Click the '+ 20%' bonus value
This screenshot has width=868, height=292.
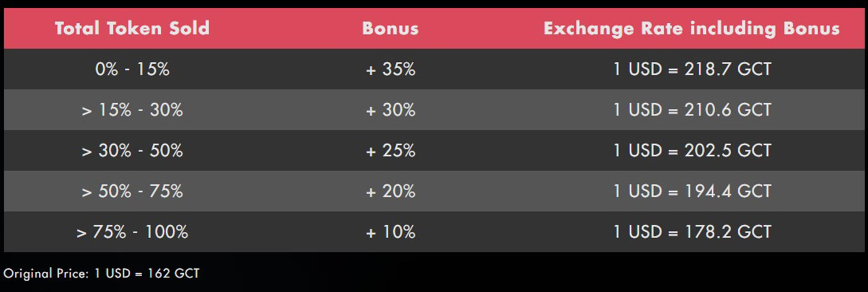coord(390,191)
